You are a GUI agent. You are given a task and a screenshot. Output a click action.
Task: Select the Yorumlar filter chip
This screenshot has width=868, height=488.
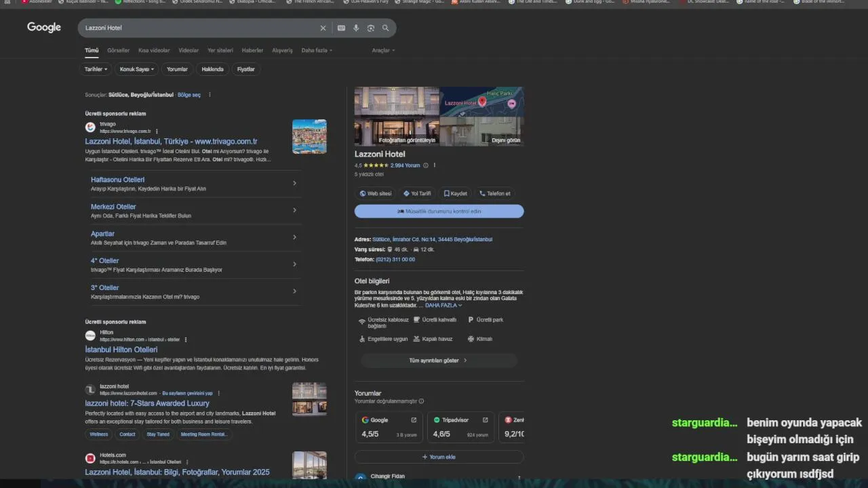(x=177, y=69)
